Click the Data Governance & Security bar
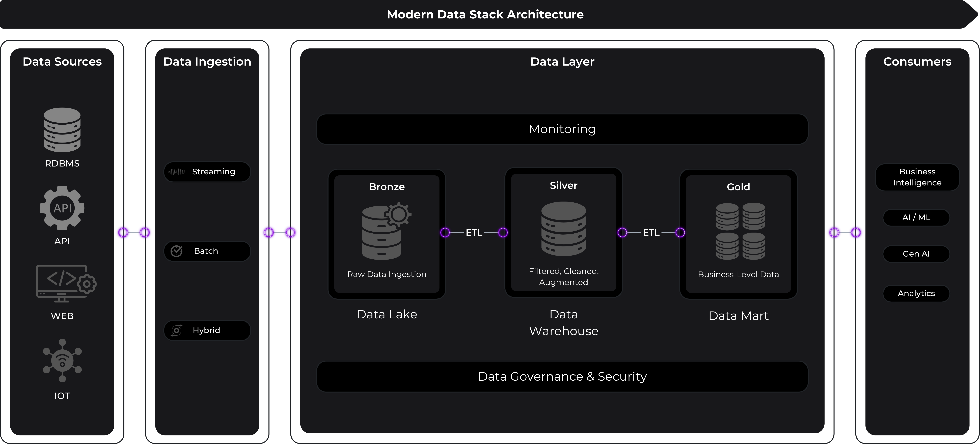This screenshot has width=980, height=444. click(562, 376)
